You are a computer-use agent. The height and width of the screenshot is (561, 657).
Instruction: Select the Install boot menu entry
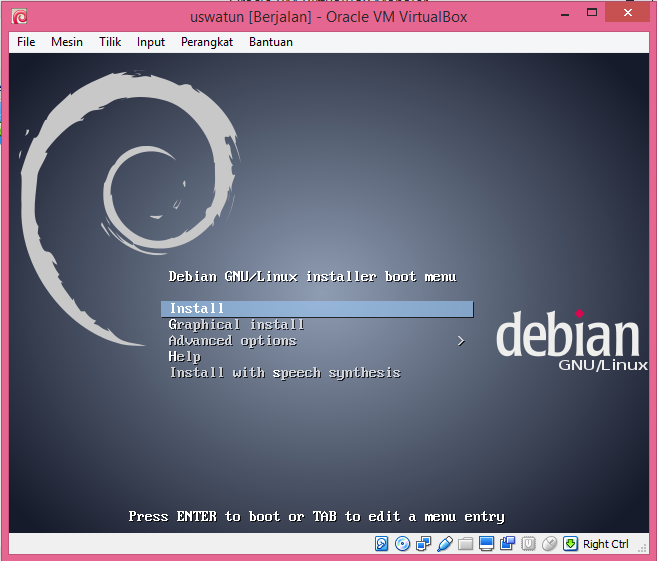(317, 309)
